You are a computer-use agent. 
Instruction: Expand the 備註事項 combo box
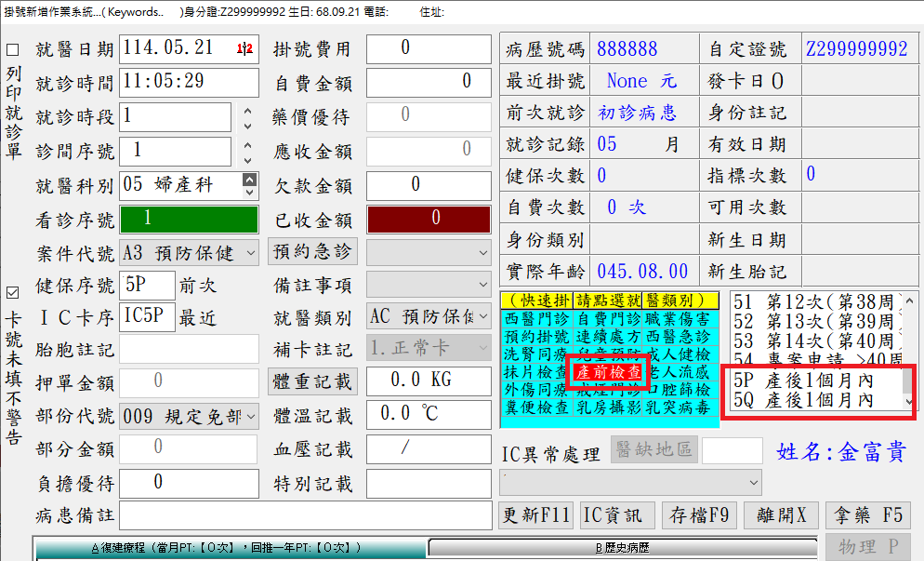[x=482, y=284]
